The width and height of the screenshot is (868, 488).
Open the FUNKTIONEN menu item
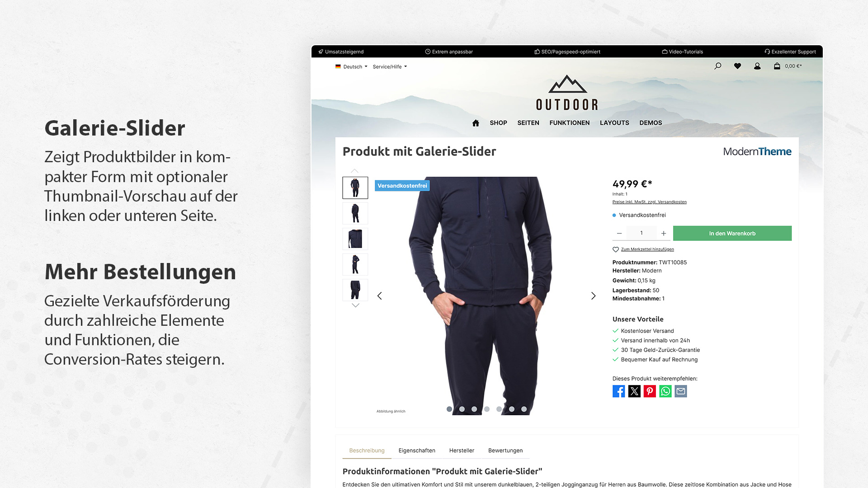569,123
